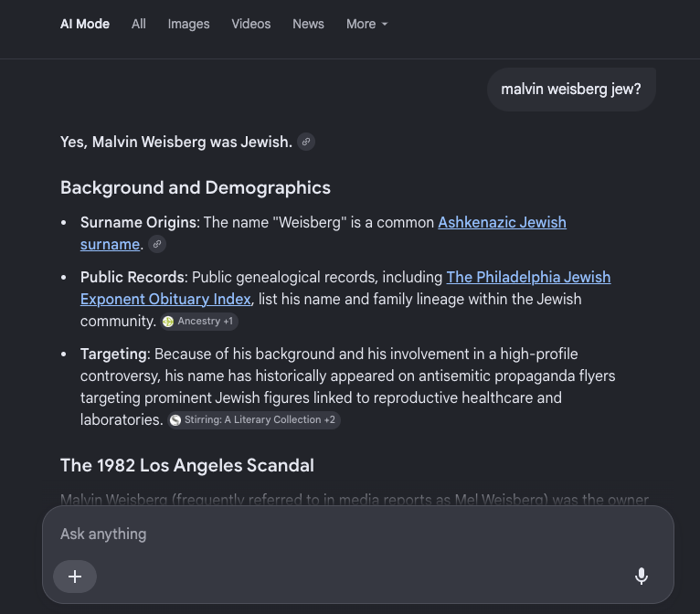
Task: Open the Stirring: A Literary Collection +2 chip
Action: coord(254,420)
